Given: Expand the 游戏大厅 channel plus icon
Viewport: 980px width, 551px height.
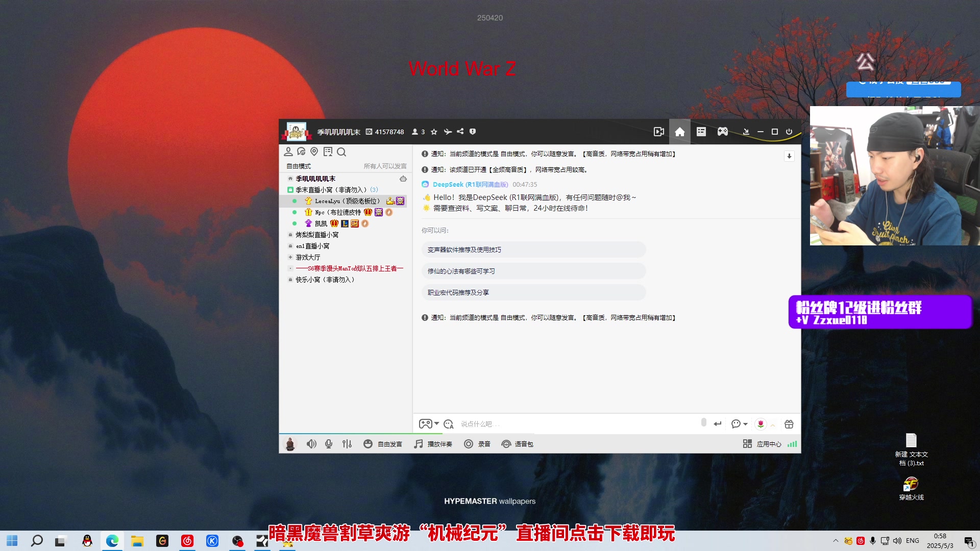Looking at the screenshot, I should coord(290,257).
